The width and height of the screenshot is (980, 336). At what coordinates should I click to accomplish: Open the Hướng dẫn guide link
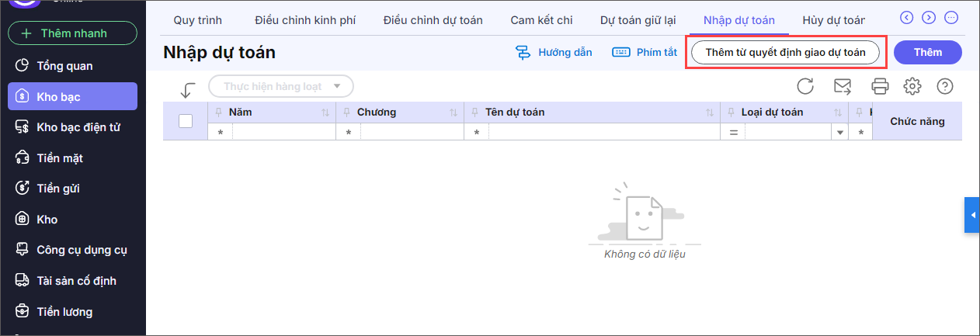[x=554, y=53]
